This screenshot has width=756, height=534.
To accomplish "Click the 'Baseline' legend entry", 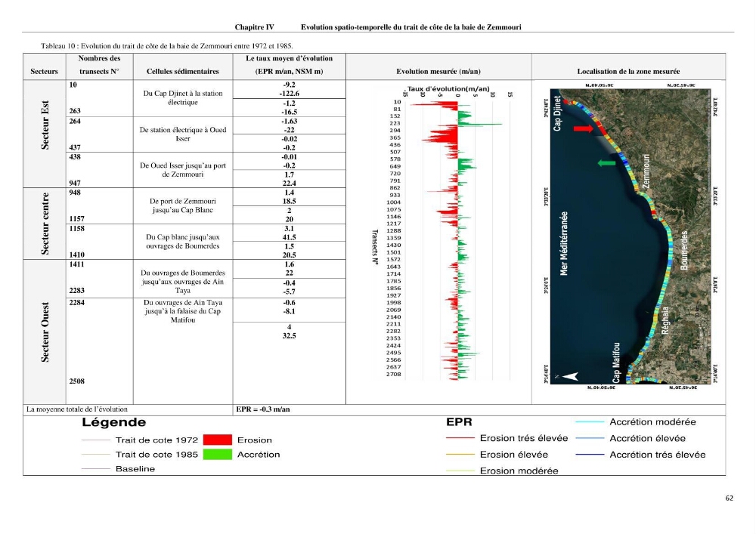I will click(135, 469).
